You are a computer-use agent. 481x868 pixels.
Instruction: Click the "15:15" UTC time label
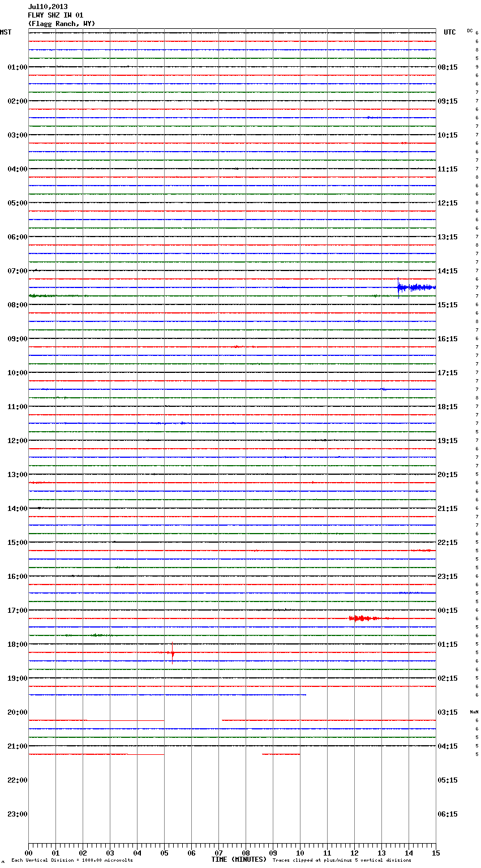pos(448,305)
